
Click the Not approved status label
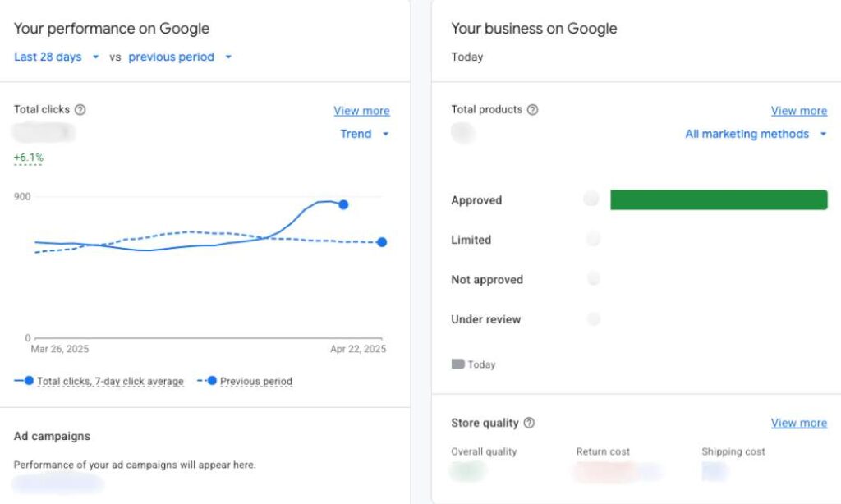click(487, 279)
